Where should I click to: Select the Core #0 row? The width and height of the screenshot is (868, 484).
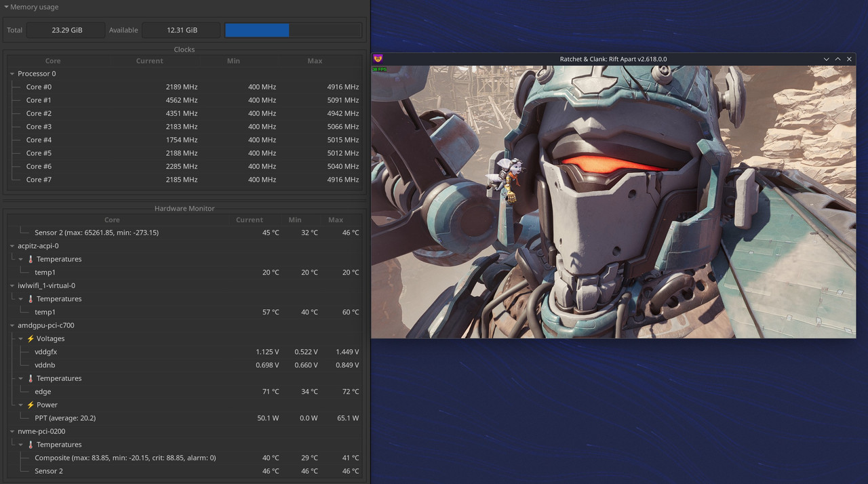[x=184, y=87]
